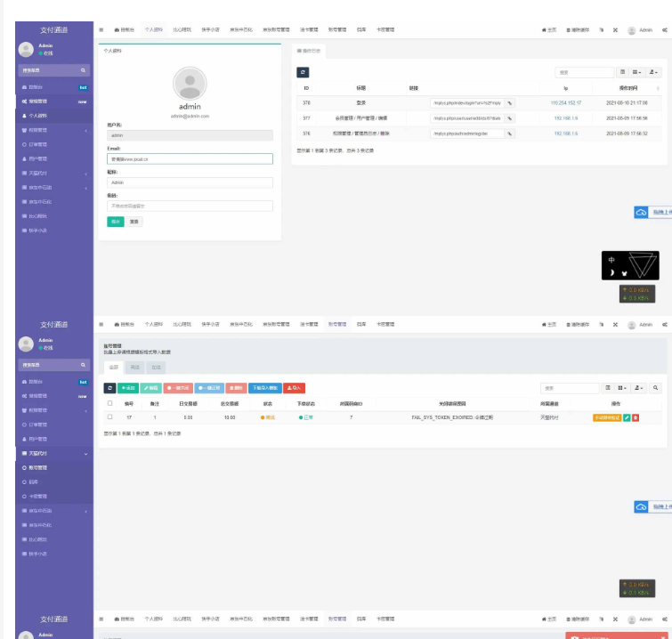Click the fullscreen icon in the top header
This screenshot has height=639, width=672.
pos(615,29)
